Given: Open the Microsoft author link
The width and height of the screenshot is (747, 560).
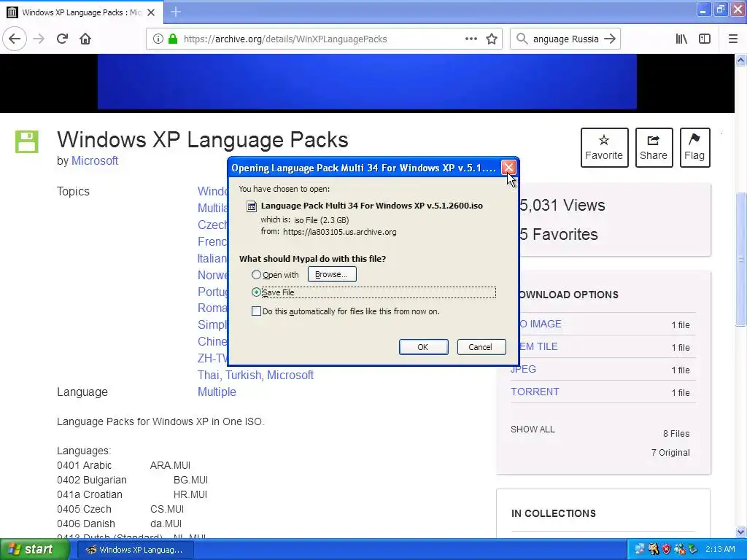Looking at the screenshot, I should click(94, 161).
